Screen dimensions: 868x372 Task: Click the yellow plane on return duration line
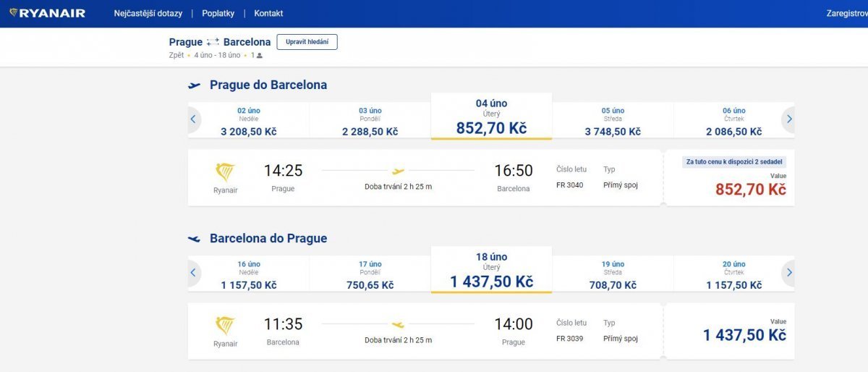pyautogui.click(x=398, y=325)
